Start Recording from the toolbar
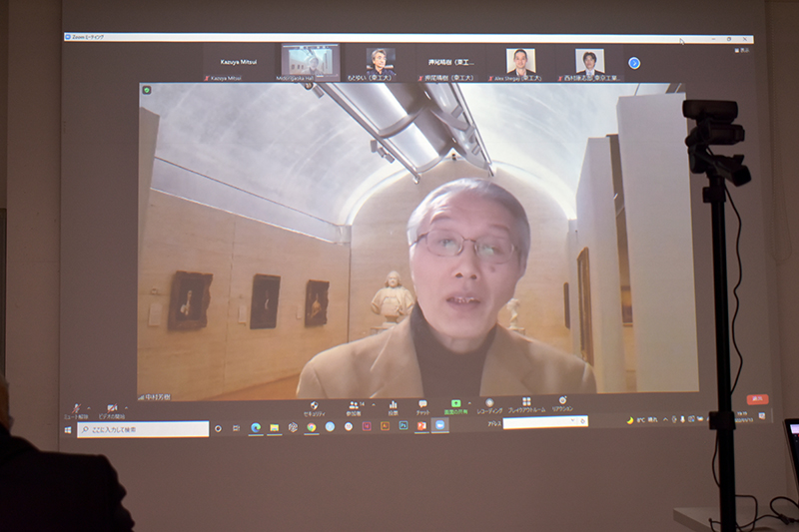 click(x=489, y=406)
